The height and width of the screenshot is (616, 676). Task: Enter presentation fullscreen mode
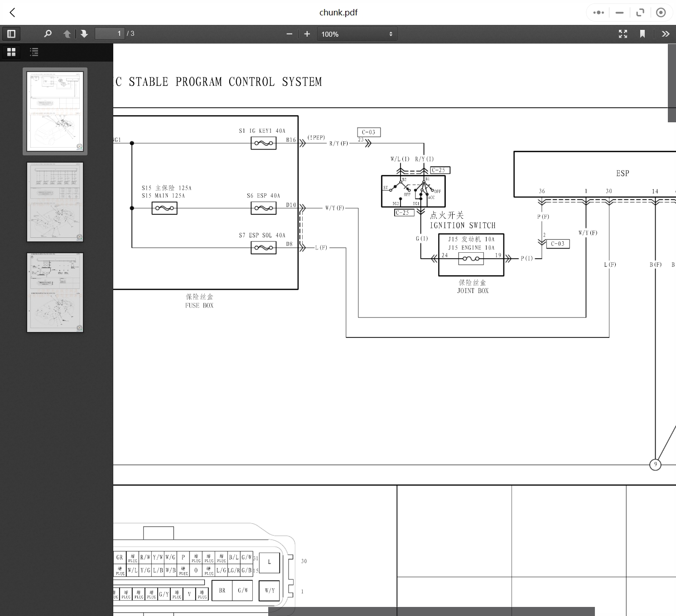point(623,34)
